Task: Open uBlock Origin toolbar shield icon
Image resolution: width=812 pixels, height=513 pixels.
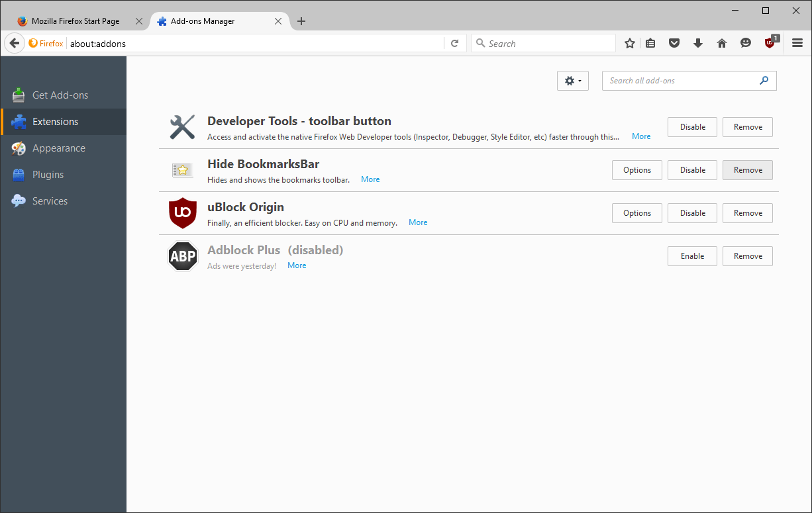Action: point(771,42)
